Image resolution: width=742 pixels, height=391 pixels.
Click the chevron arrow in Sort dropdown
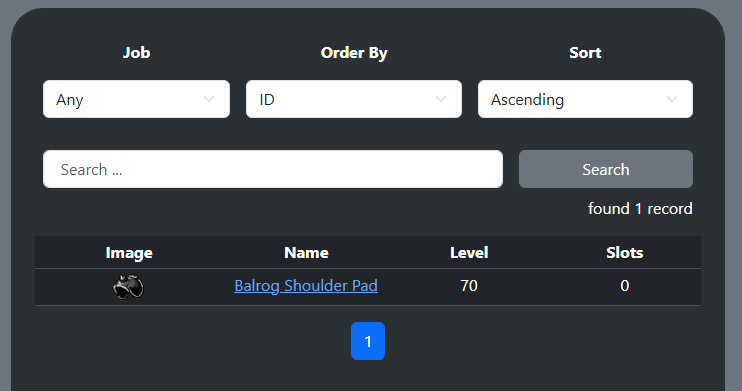(672, 99)
